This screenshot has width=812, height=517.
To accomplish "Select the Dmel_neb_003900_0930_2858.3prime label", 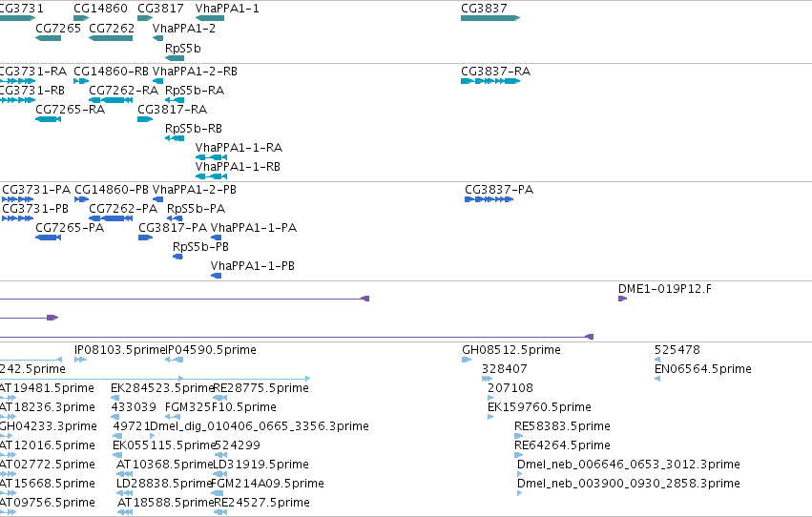I will tap(629, 484).
